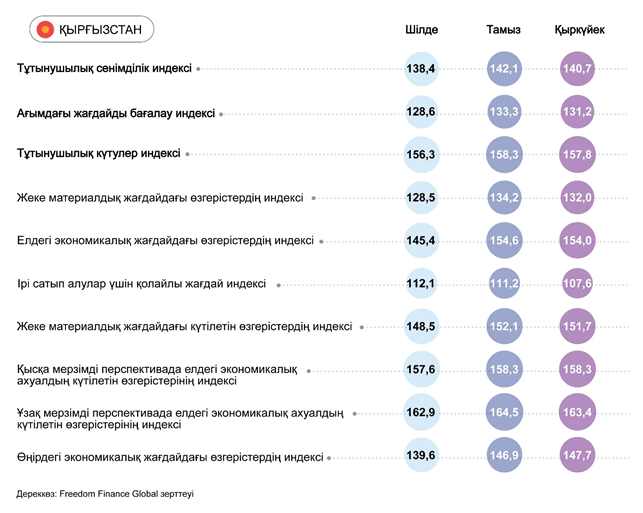Select the Шілде column header
This screenshot has width=643, height=513.
[x=421, y=30]
